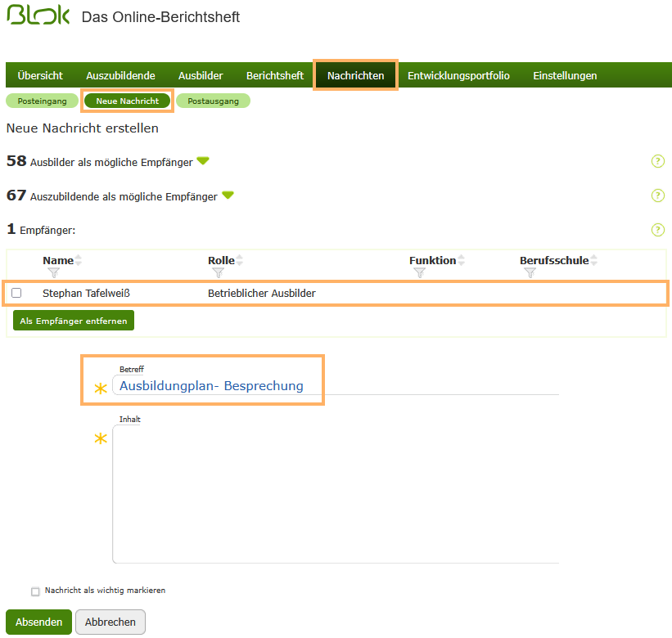
Task: Enable Nachricht als wichtig markieren checkbox
Action: coord(35,591)
